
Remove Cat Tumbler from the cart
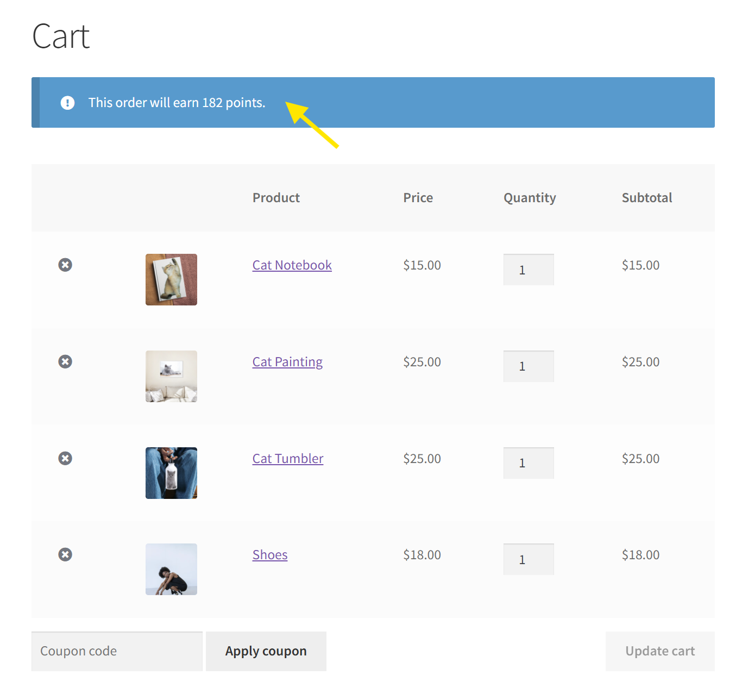[65, 458]
